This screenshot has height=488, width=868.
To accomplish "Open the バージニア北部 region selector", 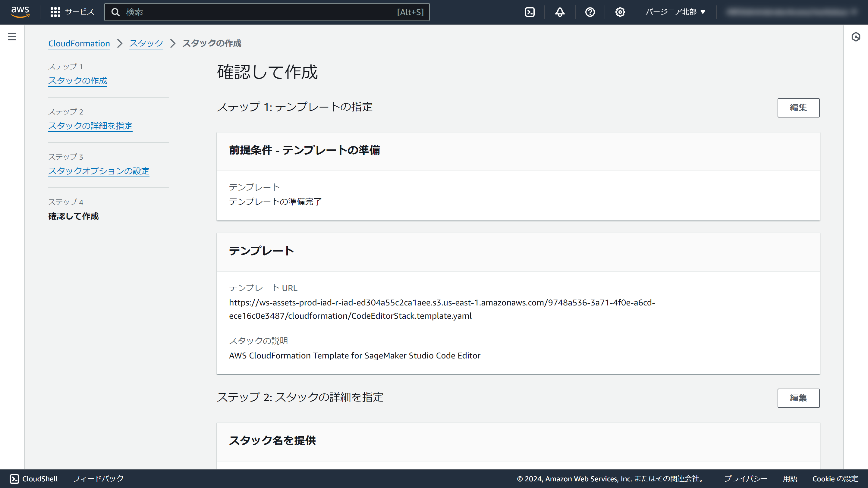I will point(675,12).
